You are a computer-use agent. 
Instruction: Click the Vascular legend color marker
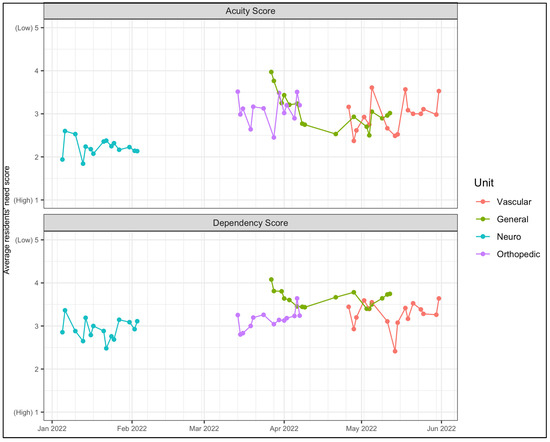click(x=483, y=202)
